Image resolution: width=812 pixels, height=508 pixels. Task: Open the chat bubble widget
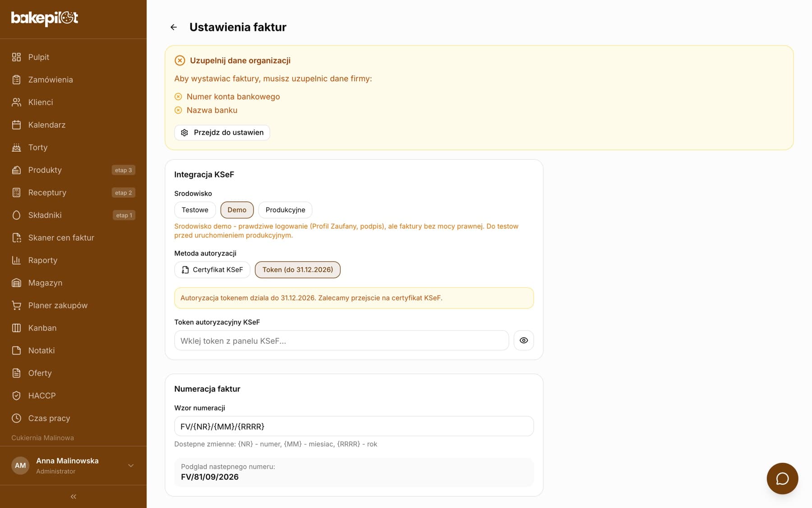(782, 478)
